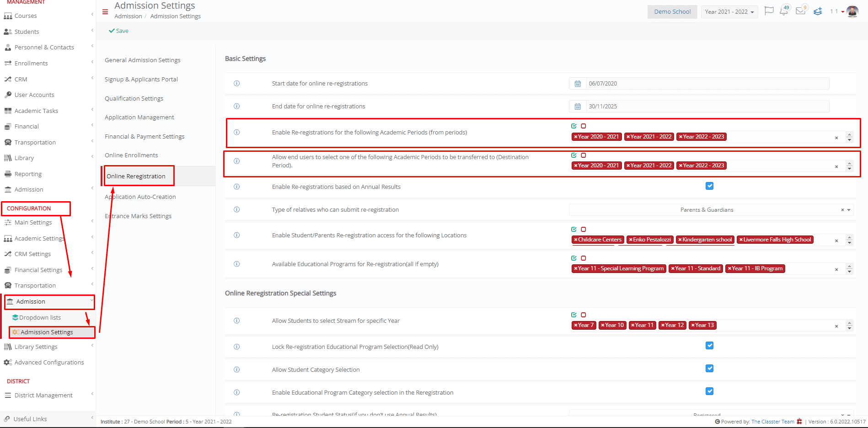The height and width of the screenshot is (428, 868).
Task: Deselect all destination periods icon
Action: [584, 155]
